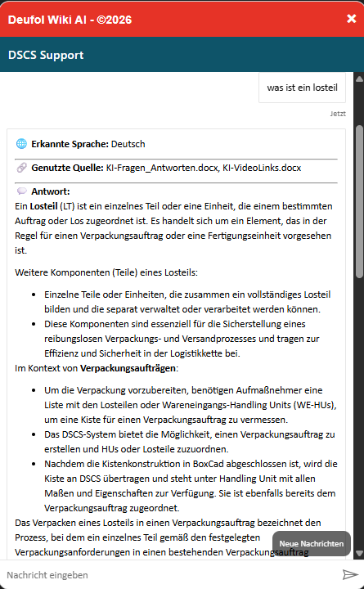Click the line 'Weitere Komponenten (Teile) eines Losteils:'
Image resolution: width=364 pixels, height=589 pixels.
106,272
